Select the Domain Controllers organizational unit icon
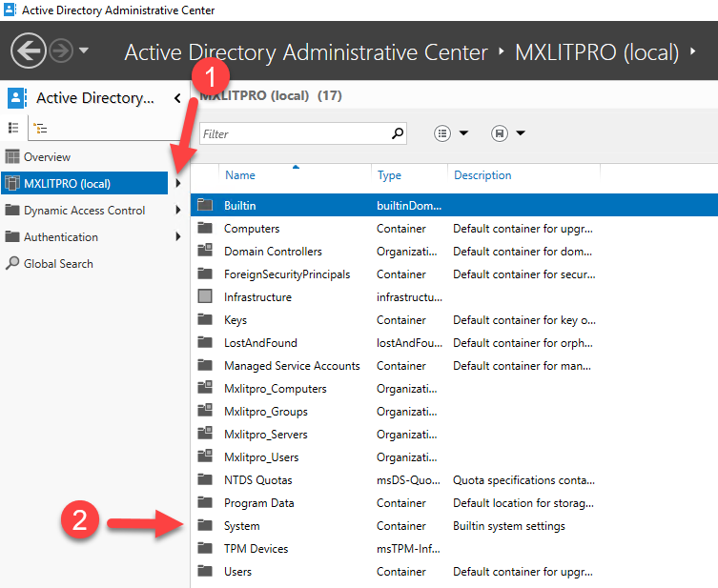This screenshot has height=588, width=718. (204, 252)
